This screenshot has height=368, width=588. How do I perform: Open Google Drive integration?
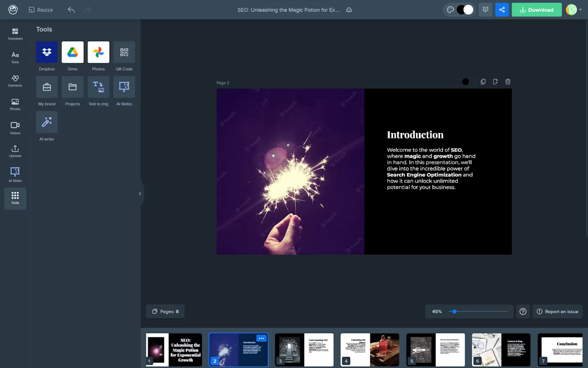point(73,52)
